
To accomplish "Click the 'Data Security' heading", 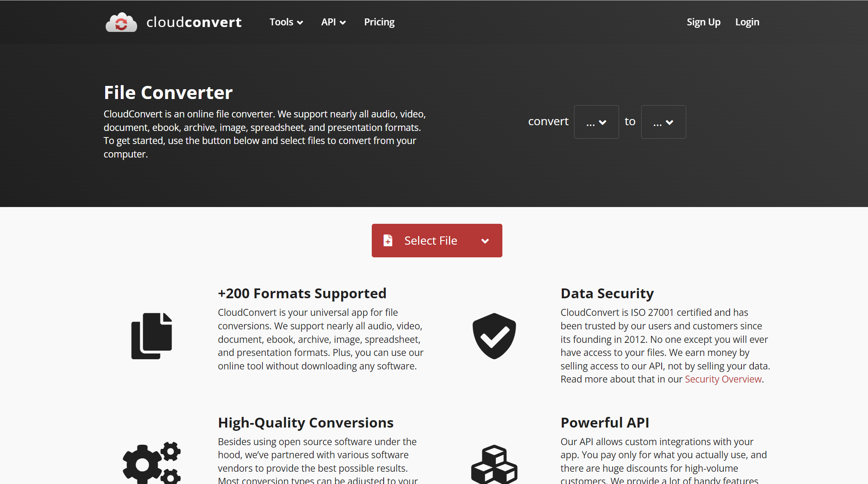I will (x=607, y=293).
